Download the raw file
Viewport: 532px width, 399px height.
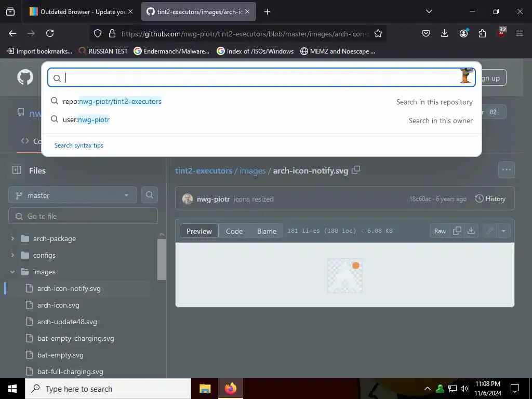[x=471, y=231]
